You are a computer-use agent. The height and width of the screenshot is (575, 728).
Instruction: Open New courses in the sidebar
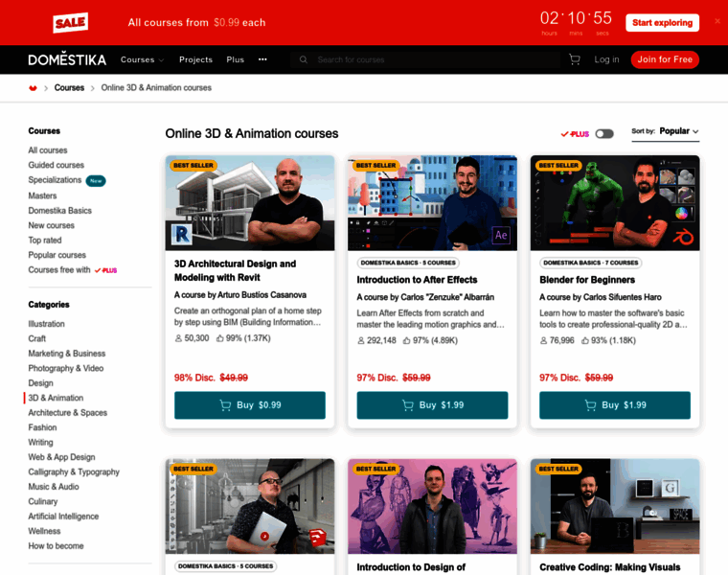click(x=51, y=226)
